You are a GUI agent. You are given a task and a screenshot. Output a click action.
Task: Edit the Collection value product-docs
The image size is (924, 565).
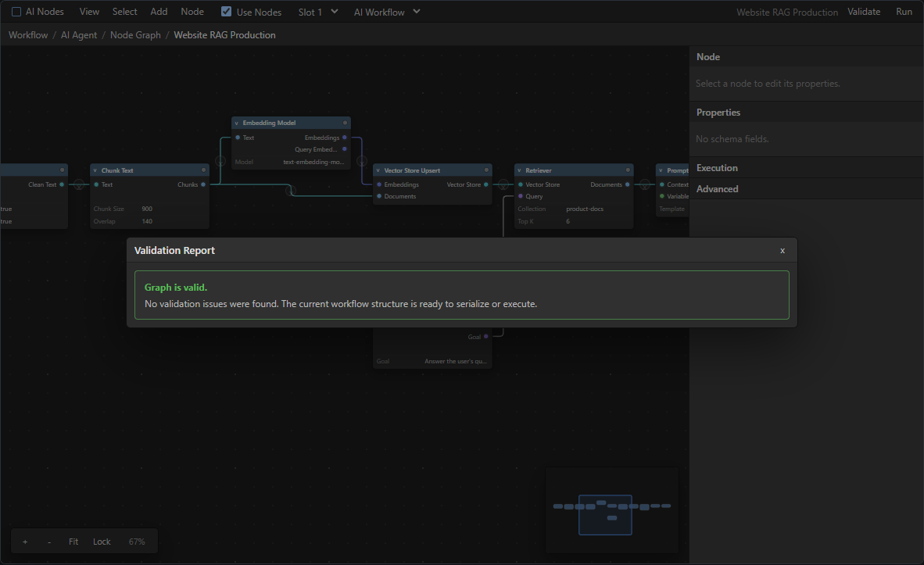click(585, 209)
